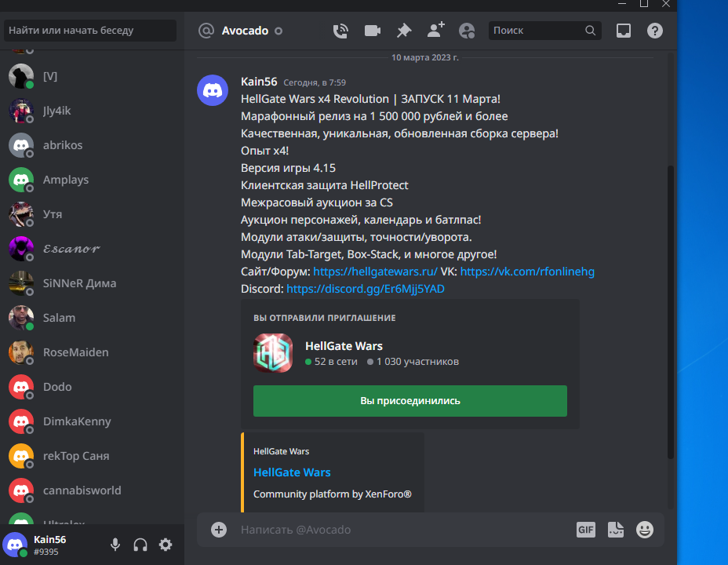Image resolution: width=728 pixels, height=565 pixels.
Task: Open the GIF picker
Action: click(x=585, y=530)
